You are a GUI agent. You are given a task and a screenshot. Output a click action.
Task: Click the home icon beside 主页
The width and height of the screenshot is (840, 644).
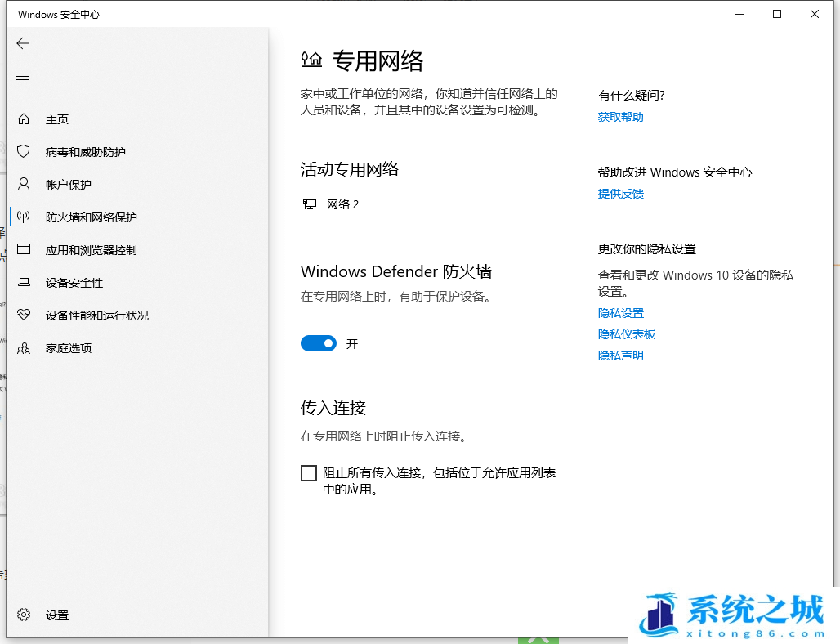24,119
